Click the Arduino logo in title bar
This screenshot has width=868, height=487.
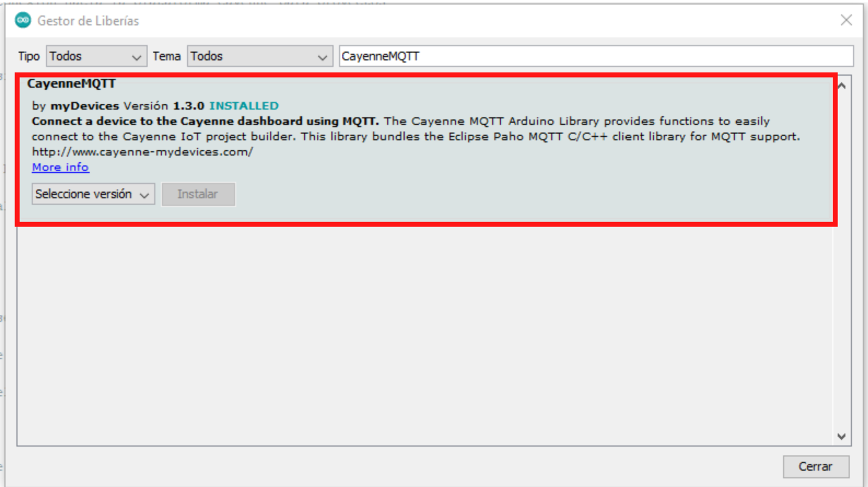click(x=23, y=21)
